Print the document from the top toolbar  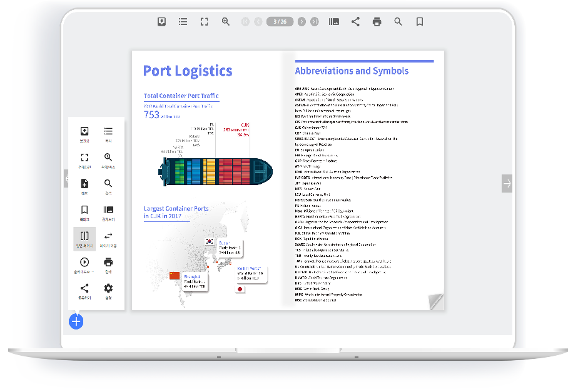coord(377,22)
